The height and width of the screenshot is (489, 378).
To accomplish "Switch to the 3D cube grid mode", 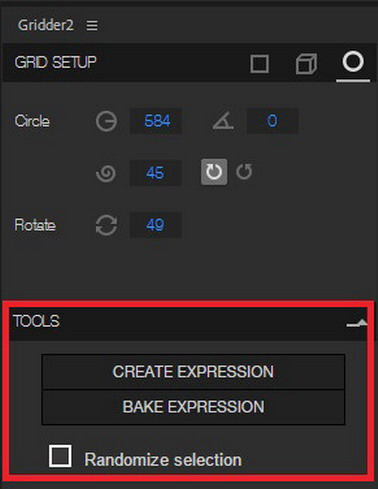I will (306, 64).
